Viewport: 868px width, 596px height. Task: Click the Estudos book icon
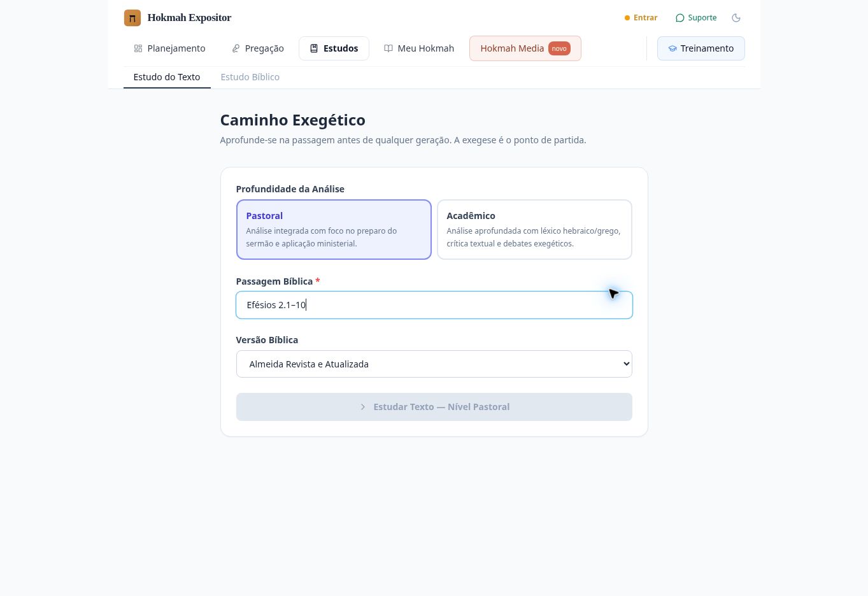314,48
